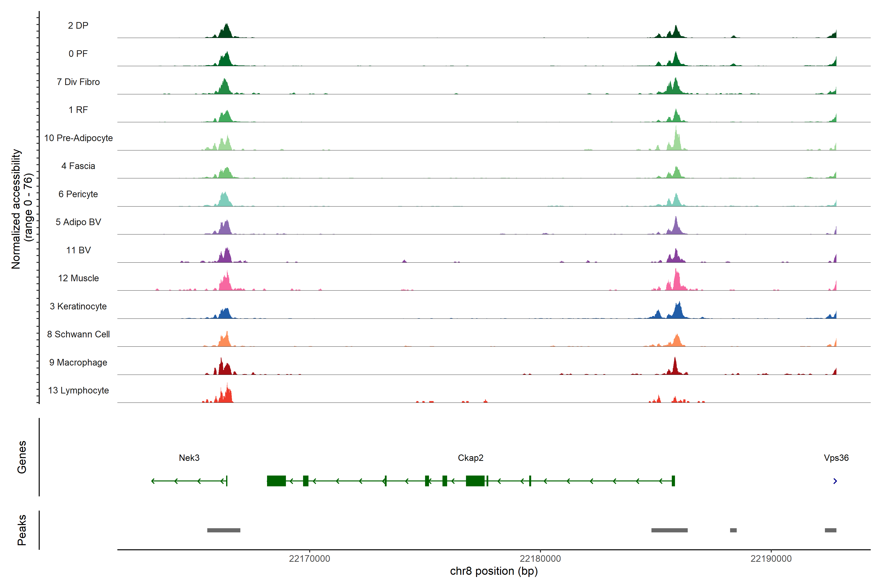
Task: Click the 10 Pre-Adipocyte track label
Action: 78,138
